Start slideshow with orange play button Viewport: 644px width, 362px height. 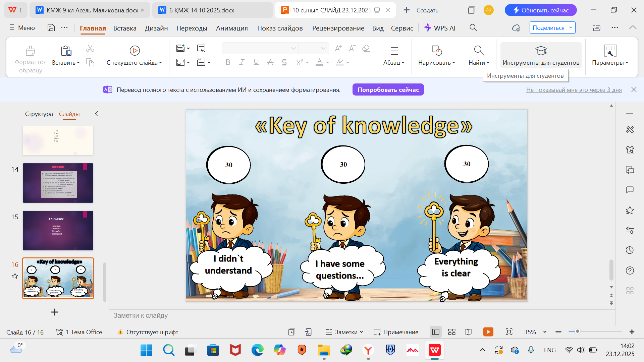coord(488,332)
